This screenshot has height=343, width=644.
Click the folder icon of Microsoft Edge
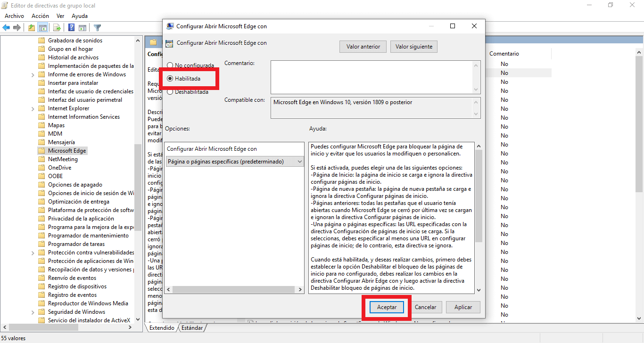[x=41, y=151]
